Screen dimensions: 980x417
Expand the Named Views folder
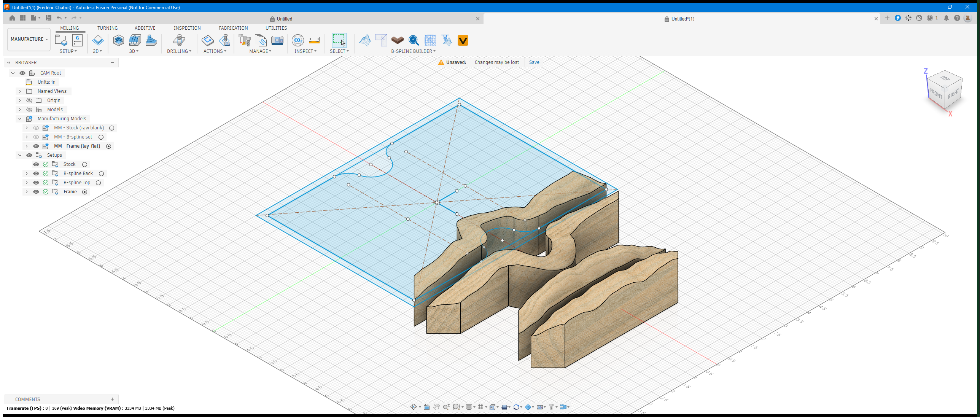tap(20, 91)
